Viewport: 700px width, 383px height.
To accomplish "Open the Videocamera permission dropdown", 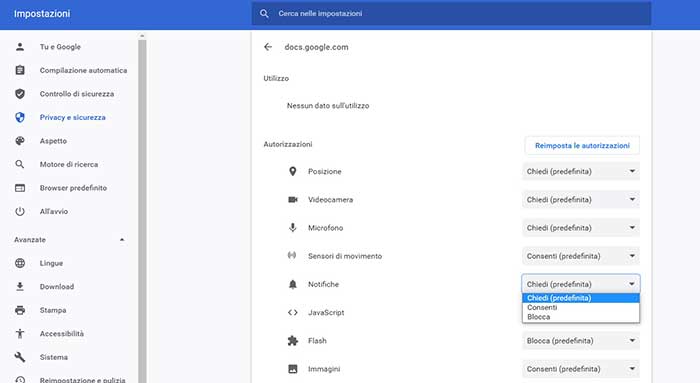I will click(580, 200).
